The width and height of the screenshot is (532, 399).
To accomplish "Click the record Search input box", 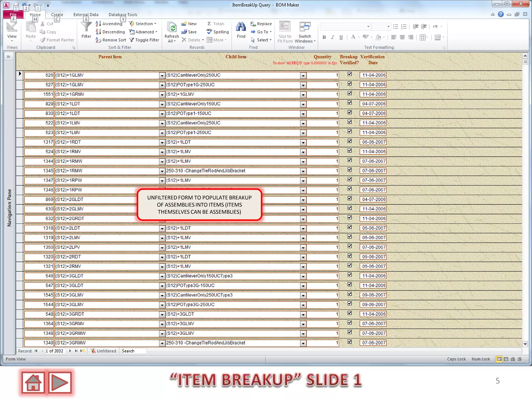I will point(134,351).
